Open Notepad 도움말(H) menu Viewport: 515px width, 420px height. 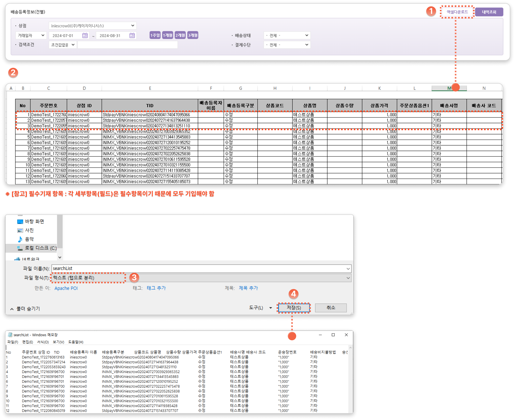click(76, 342)
